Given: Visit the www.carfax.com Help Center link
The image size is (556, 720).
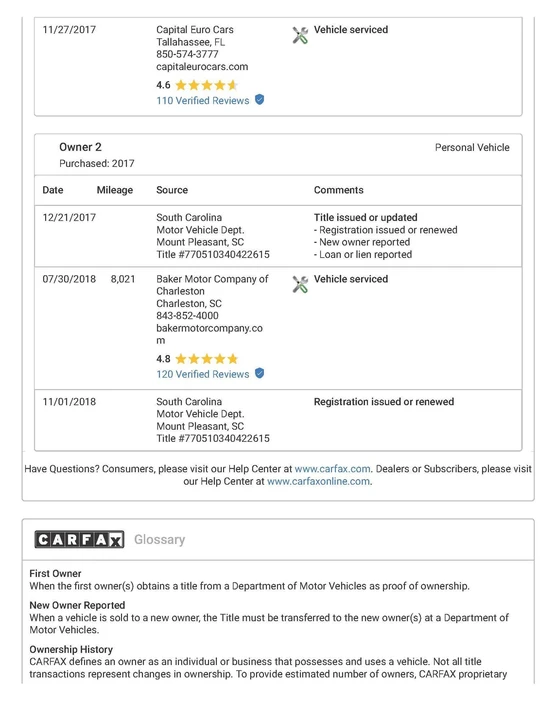Looking at the screenshot, I should (332, 469).
